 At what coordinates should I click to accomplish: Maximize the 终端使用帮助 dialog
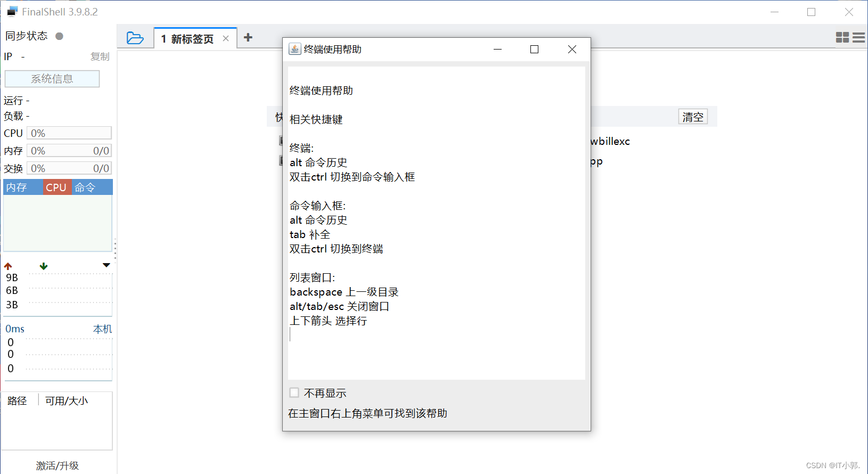535,49
